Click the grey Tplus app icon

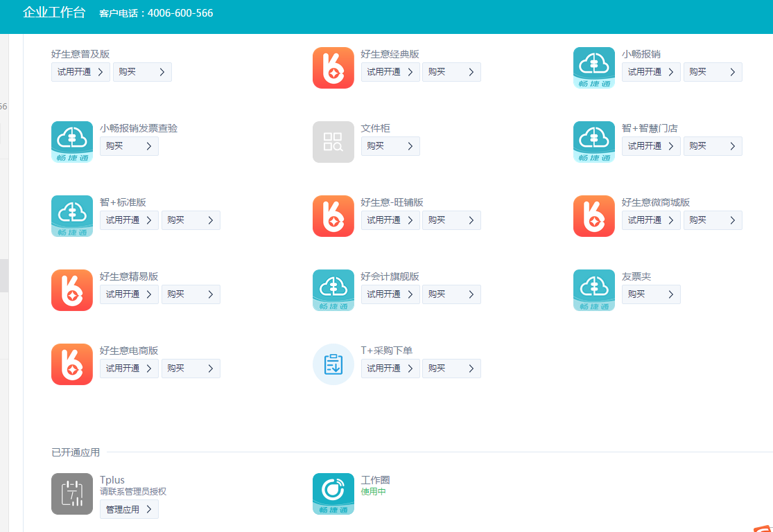(72, 494)
